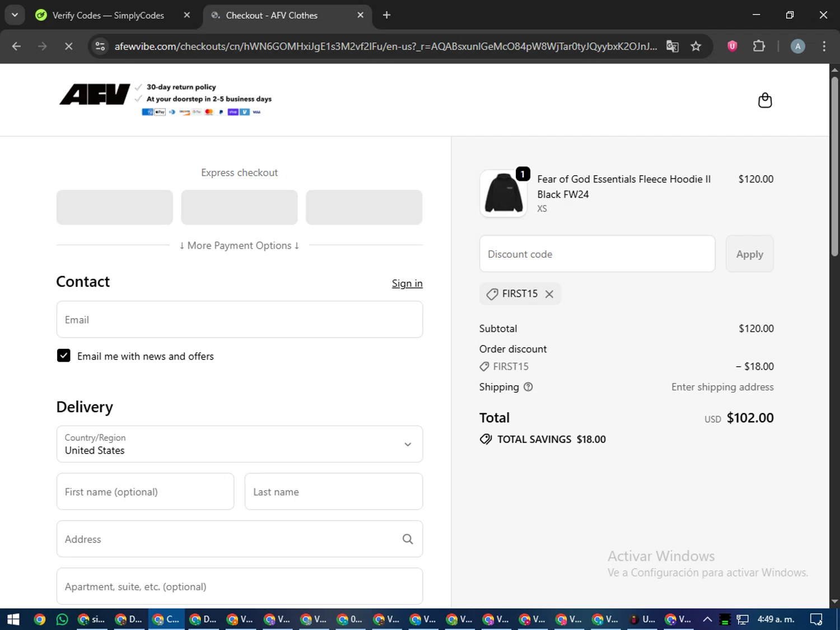Open the red shield extension icon
840x630 pixels.
tap(732, 46)
